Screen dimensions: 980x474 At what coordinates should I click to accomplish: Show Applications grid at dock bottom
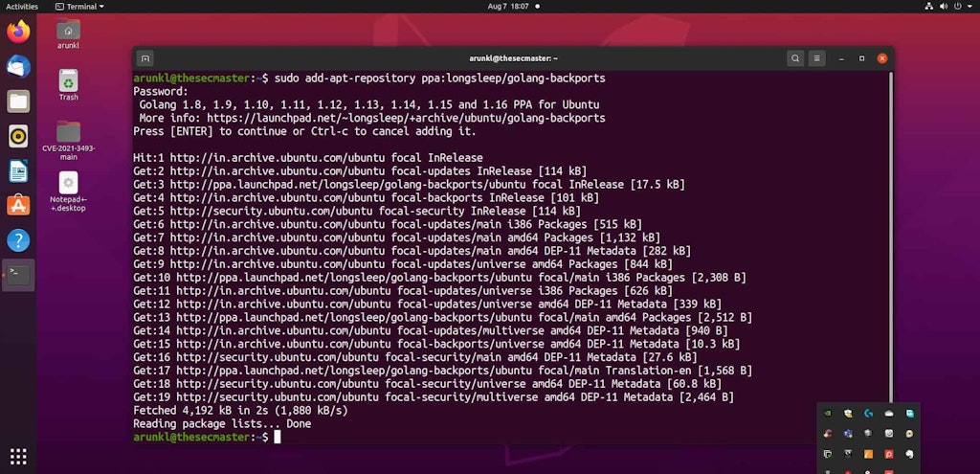click(x=18, y=457)
